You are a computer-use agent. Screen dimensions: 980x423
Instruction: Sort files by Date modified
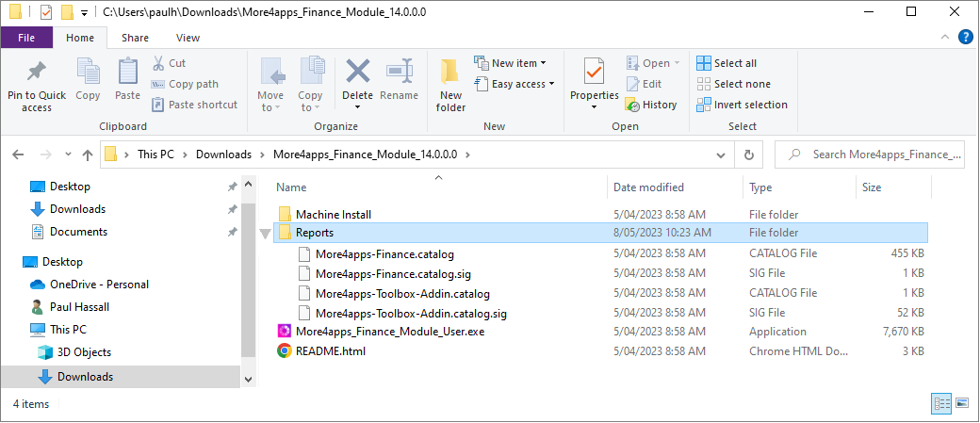pos(648,187)
